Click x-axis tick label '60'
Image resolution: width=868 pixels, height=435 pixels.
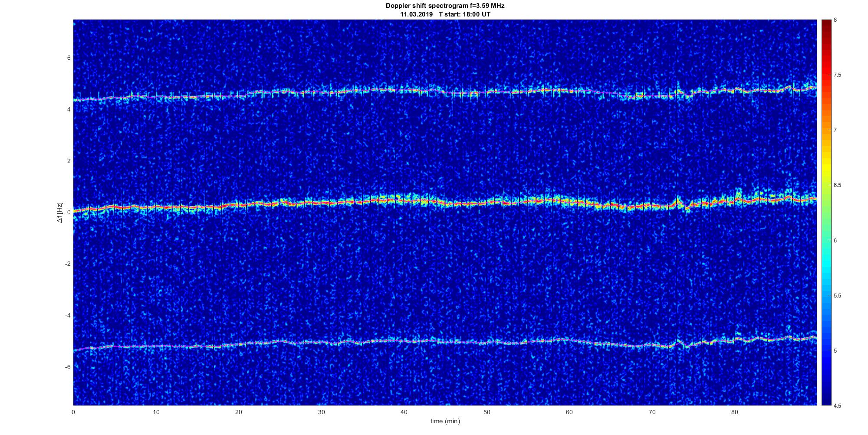pos(569,412)
